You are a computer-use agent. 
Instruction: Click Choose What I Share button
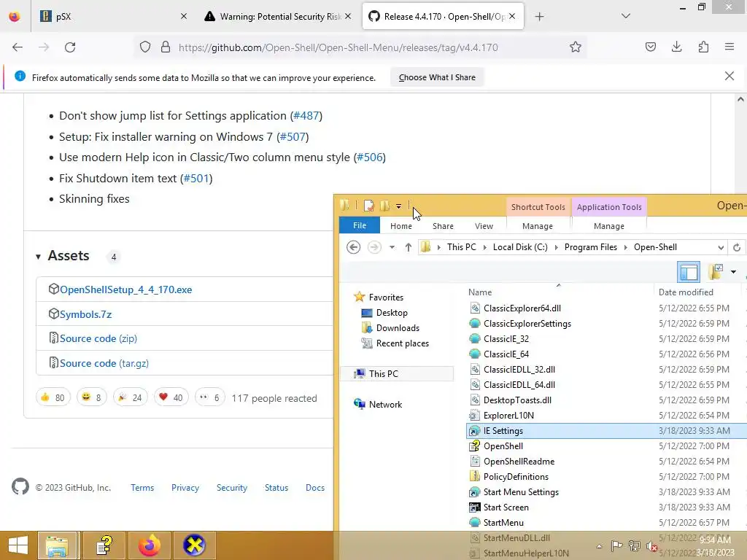tap(437, 77)
